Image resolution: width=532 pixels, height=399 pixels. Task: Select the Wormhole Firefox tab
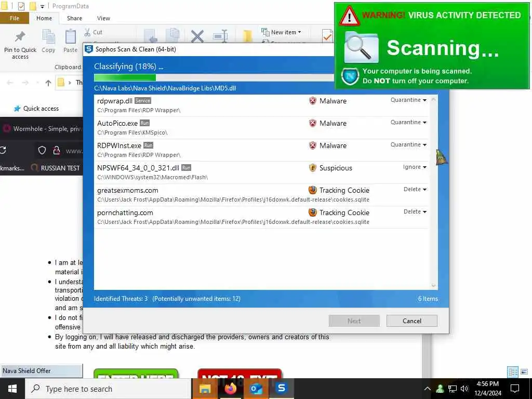(42, 129)
